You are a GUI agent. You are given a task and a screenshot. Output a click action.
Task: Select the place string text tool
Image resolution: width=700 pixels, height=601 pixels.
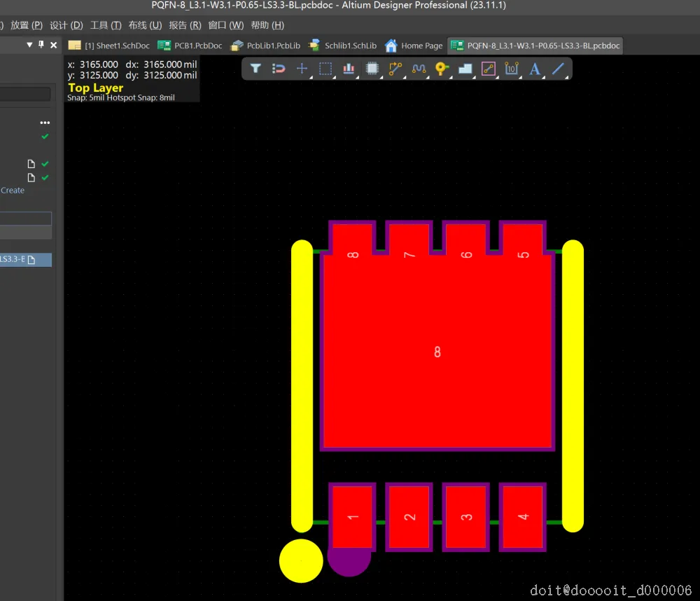[x=535, y=69]
